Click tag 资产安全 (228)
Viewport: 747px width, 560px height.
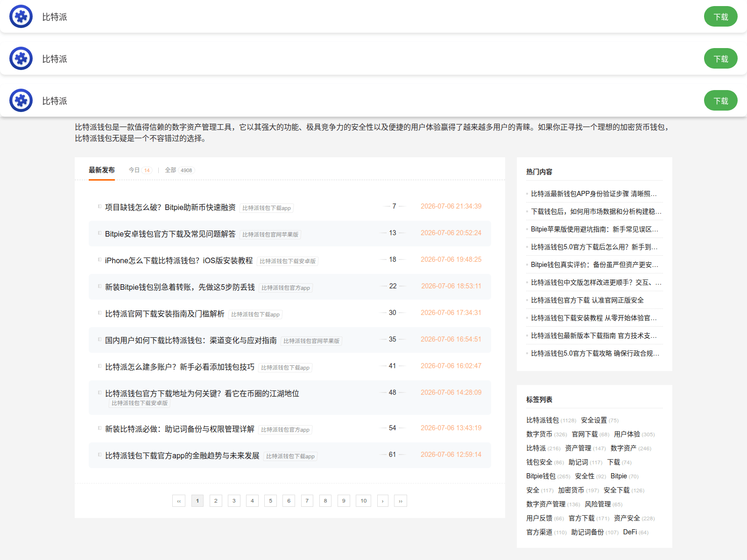click(x=634, y=518)
